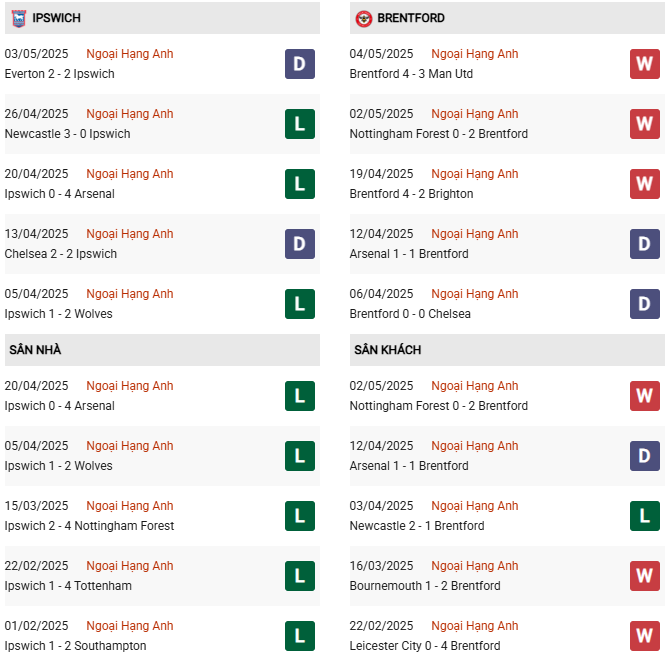Click the Brentford club crest icon

(364, 18)
